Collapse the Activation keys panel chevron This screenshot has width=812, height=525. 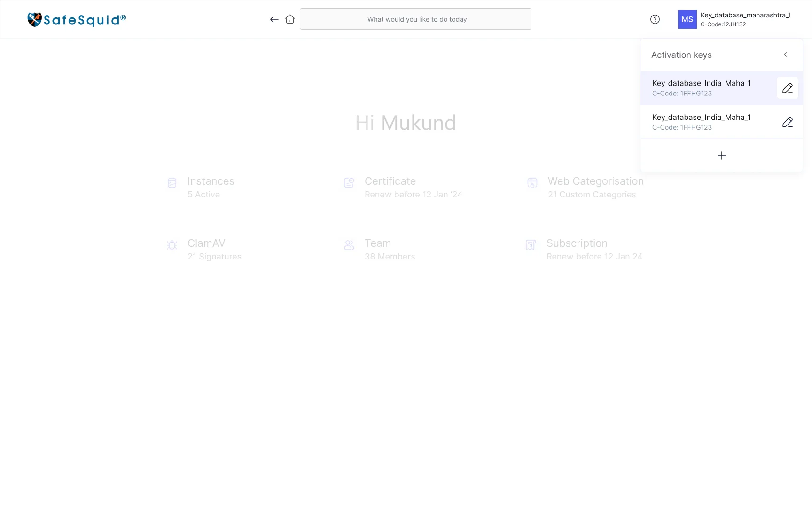point(785,55)
